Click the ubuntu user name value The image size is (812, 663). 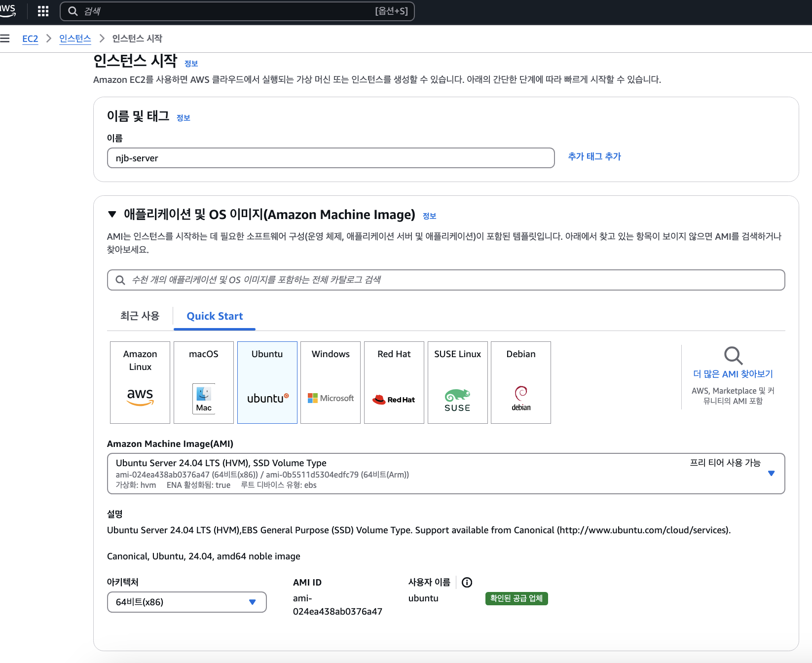pyautogui.click(x=423, y=598)
